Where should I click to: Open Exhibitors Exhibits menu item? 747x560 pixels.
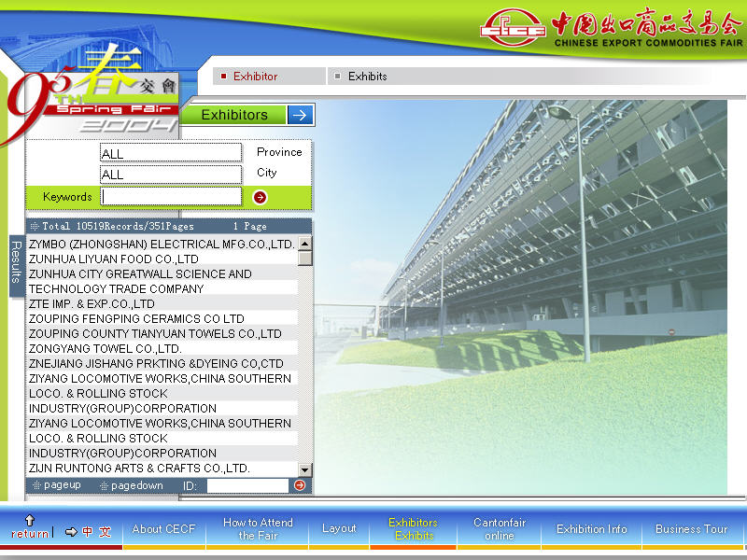[414, 529]
